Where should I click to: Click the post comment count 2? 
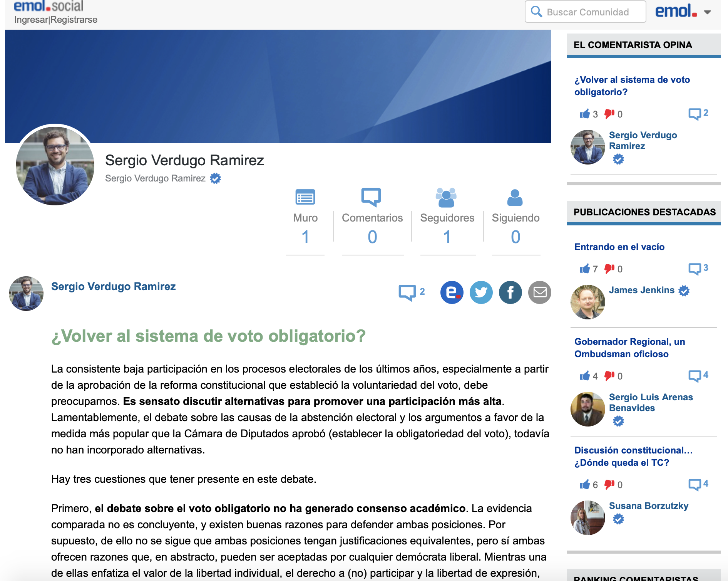[422, 291]
